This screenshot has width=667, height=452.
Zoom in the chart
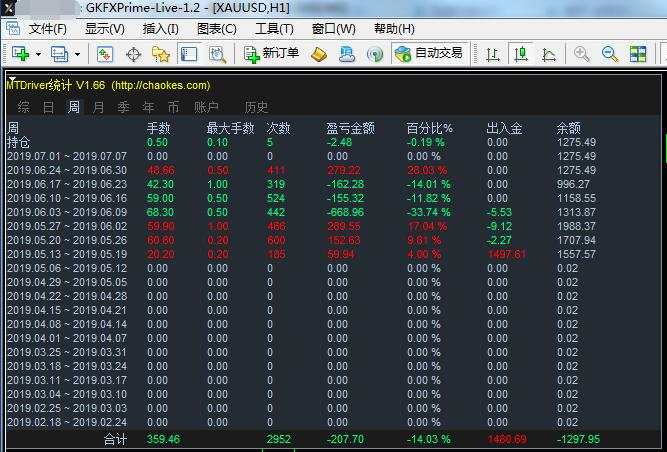(x=581, y=54)
